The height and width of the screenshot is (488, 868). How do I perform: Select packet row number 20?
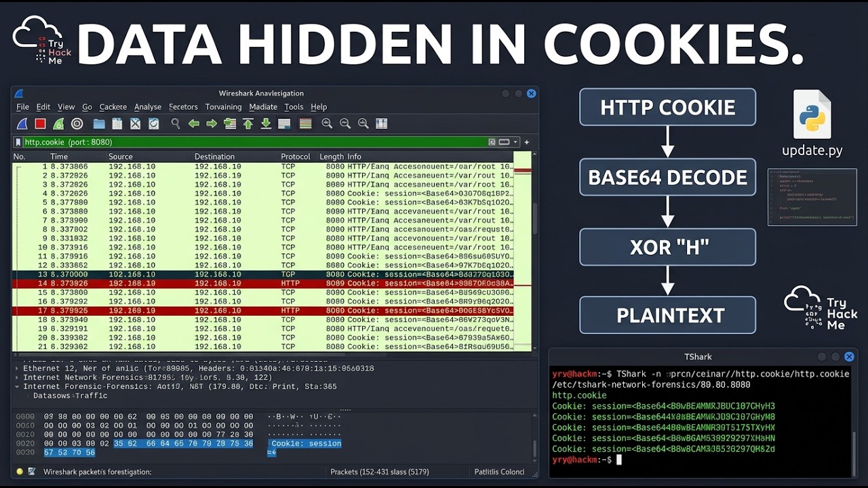[263, 338]
